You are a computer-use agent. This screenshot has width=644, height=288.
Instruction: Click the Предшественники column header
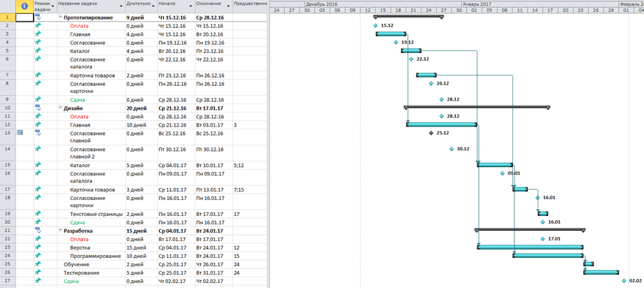click(x=250, y=6)
